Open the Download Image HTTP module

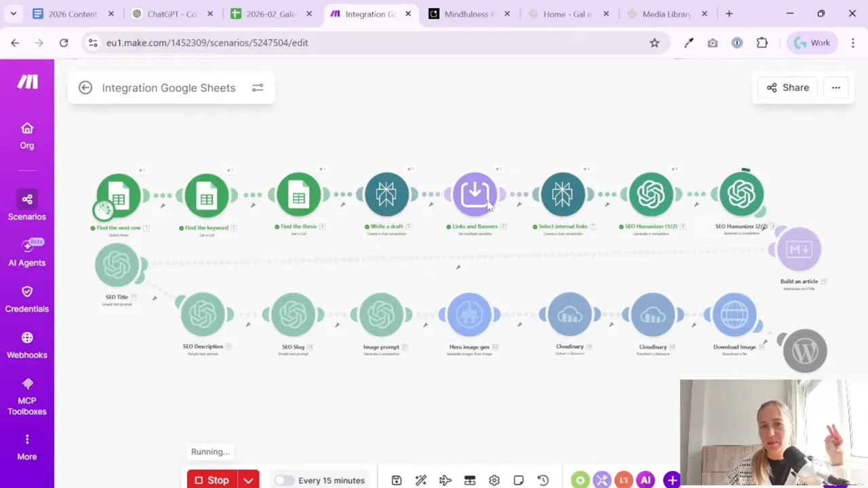734,314
